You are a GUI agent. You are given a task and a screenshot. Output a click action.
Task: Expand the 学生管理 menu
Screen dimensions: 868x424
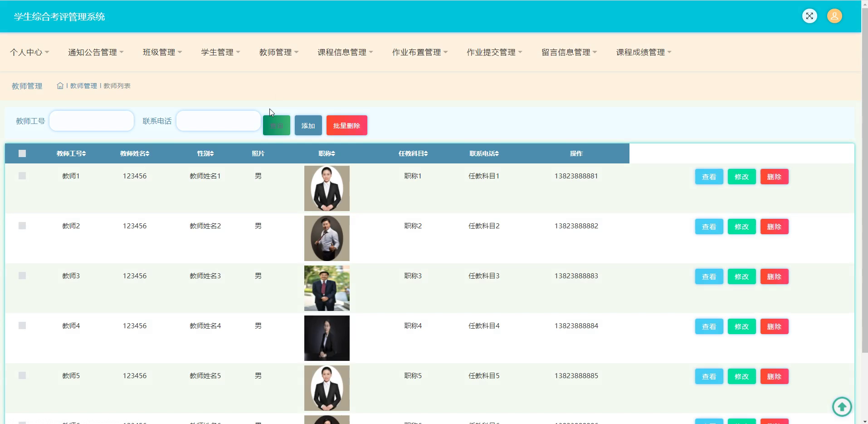[x=220, y=52]
